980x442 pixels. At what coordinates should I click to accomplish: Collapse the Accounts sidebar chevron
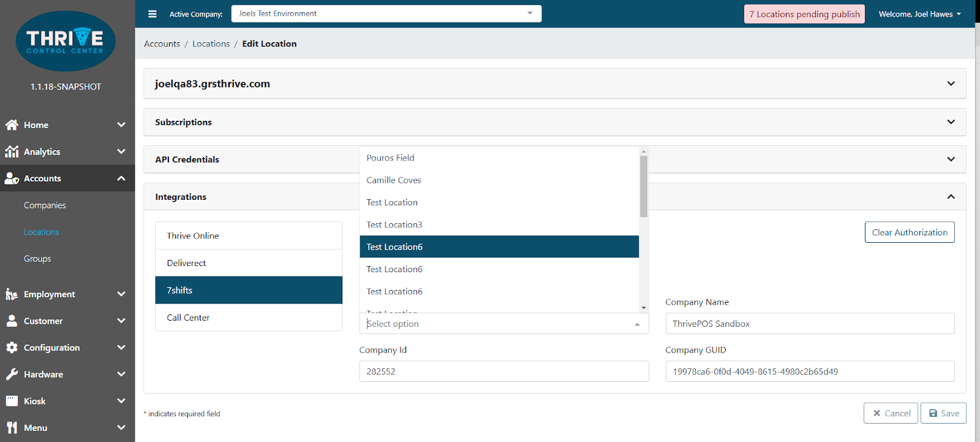(121, 178)
